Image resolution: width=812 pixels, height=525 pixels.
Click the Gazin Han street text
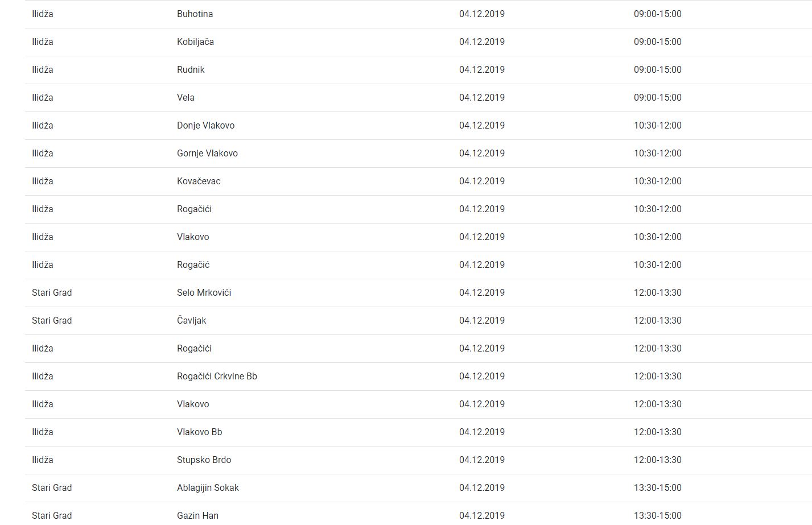pos(197,515)
